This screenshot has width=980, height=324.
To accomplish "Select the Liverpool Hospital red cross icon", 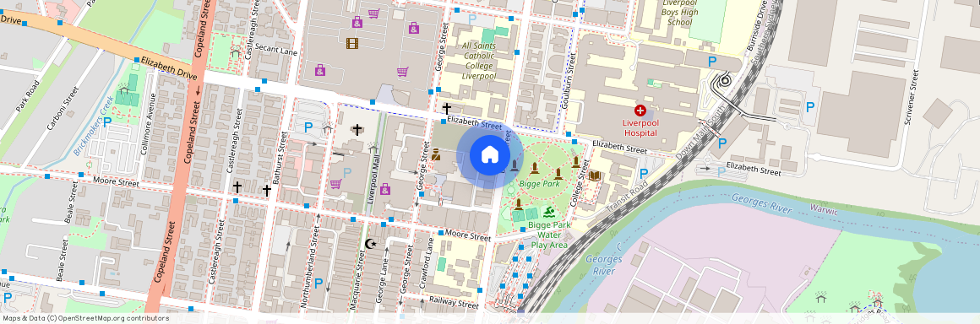I will click(x=640, y=111).
